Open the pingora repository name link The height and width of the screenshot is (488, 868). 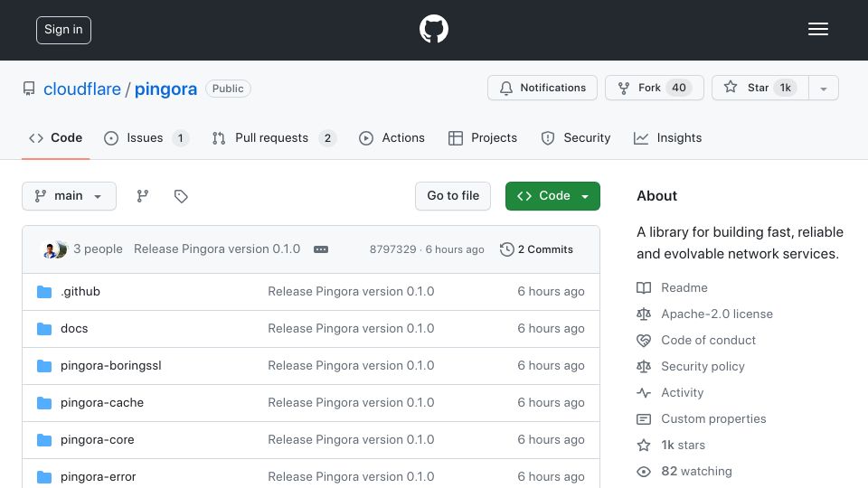165,89
